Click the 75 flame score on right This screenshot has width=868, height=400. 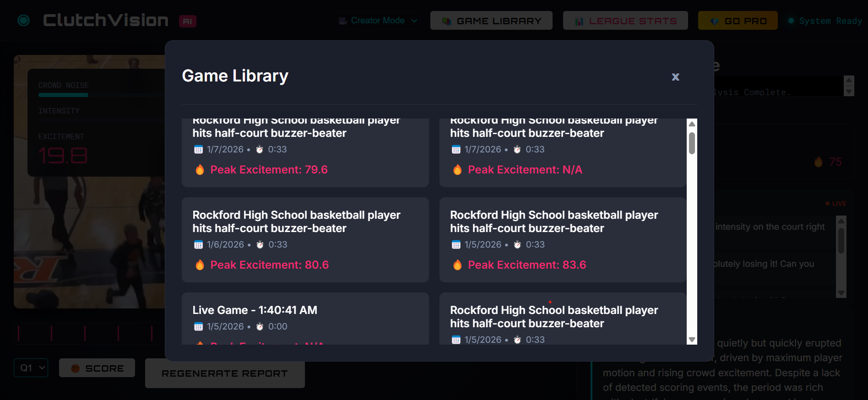pos(828,162)
